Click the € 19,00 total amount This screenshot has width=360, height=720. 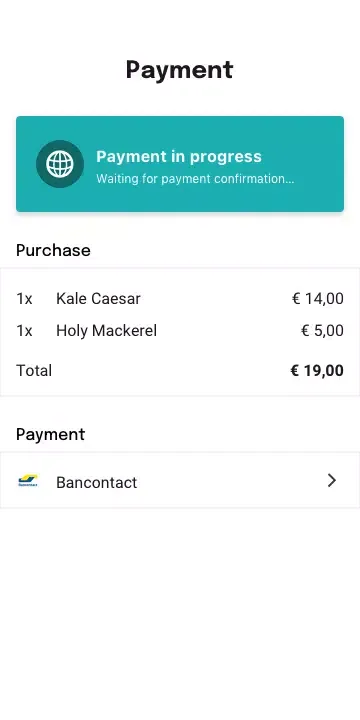(x=317, y=371)
